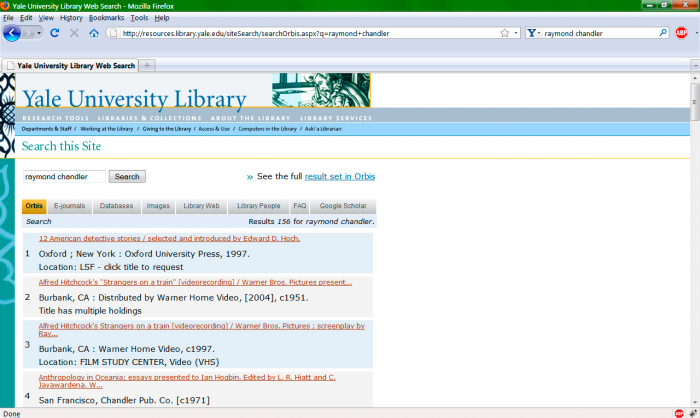
Task: Open the History menu
Action: tap(71, 18)
